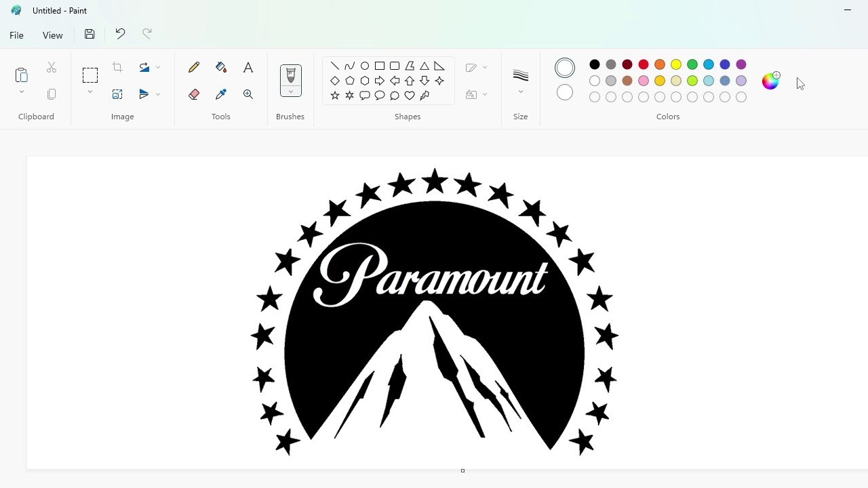Click the Save disk icon
Screen dimensions: 868x488
tap(90, 34)
